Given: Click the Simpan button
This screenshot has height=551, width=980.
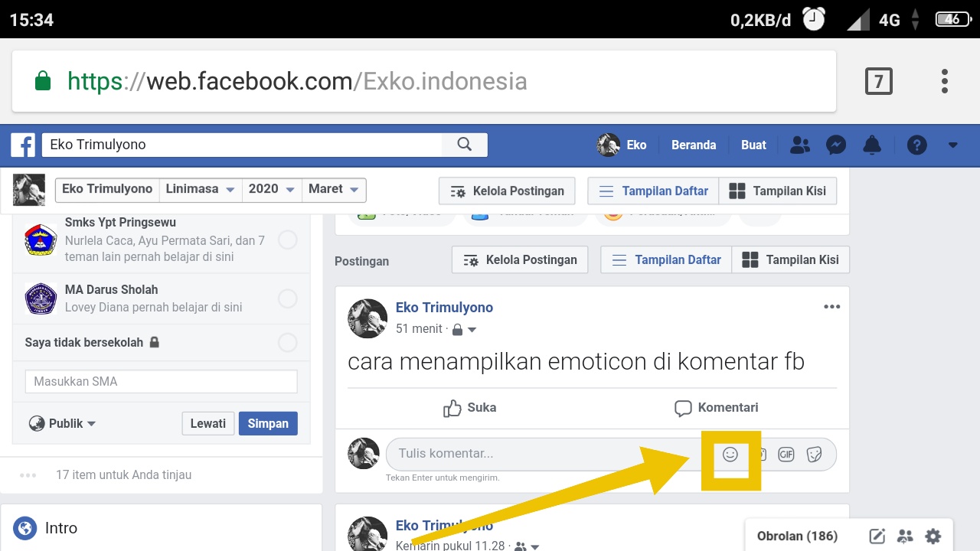Looking at the screenshot, I should tap(268, 423).
